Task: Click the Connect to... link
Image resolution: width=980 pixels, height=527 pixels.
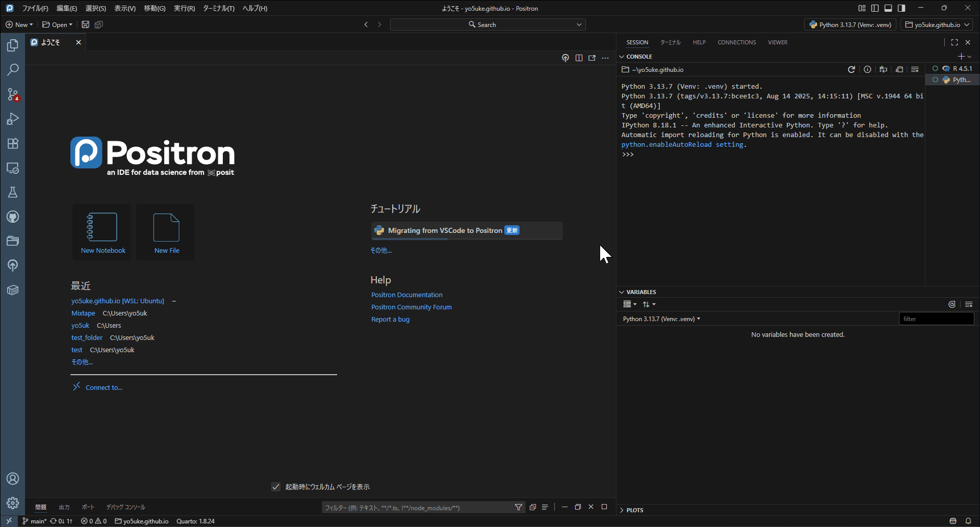Action: (104, 387)
